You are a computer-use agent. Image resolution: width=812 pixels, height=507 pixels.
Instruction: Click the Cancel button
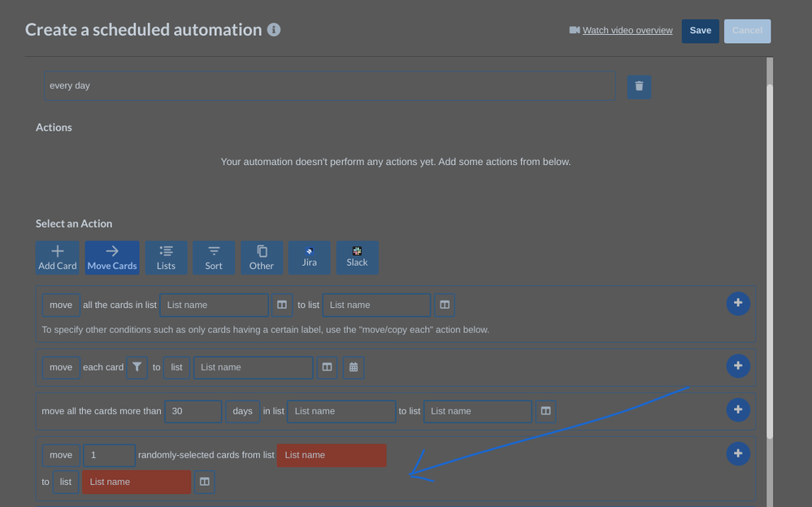click(747, 31)
